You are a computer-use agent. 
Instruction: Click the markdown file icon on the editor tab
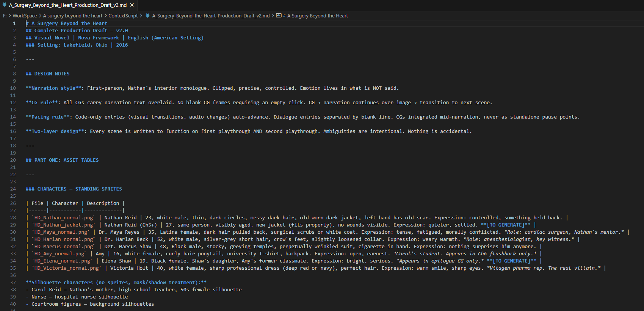click(x=5, y=5)
